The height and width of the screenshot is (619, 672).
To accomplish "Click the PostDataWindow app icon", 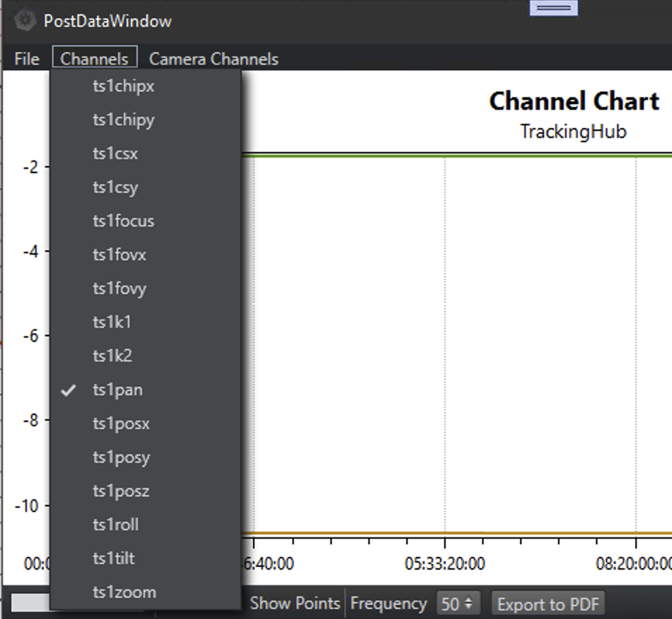I will coord(25,20).
